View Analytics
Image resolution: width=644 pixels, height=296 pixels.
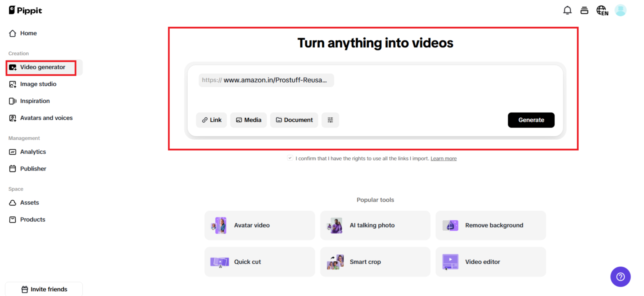click(33, 152)
